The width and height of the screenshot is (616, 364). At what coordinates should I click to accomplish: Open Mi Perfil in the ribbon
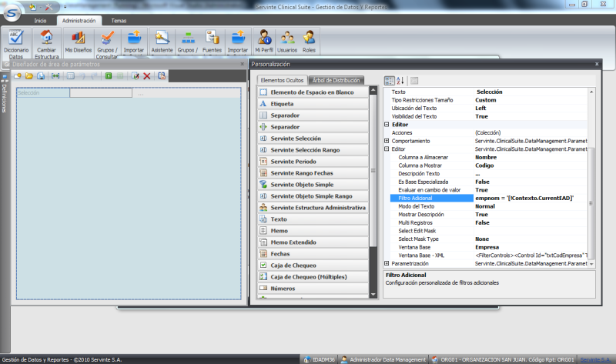click(x=264, y=42)
